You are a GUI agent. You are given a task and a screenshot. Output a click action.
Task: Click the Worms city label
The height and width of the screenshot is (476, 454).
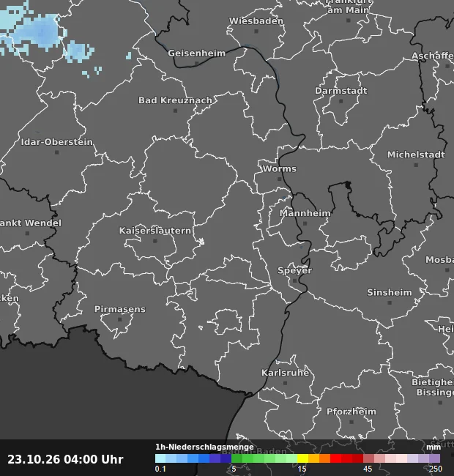click(279, 168)
